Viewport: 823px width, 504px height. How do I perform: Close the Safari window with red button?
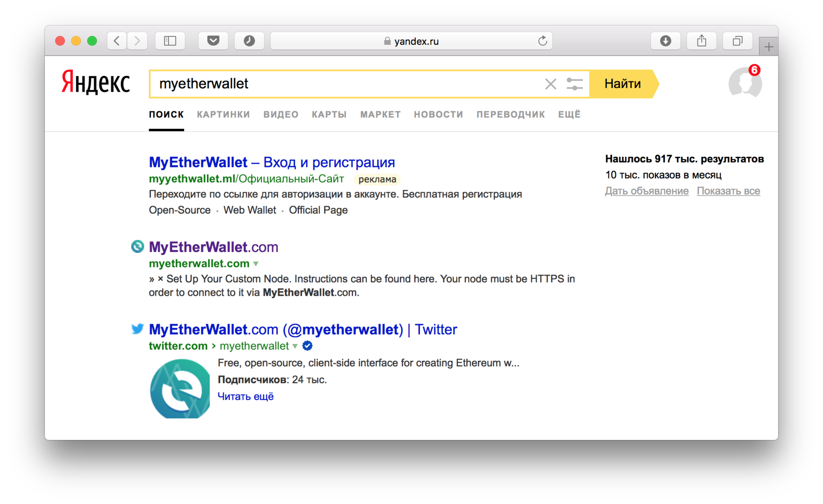pyautogui.click(x=60, y=41)
